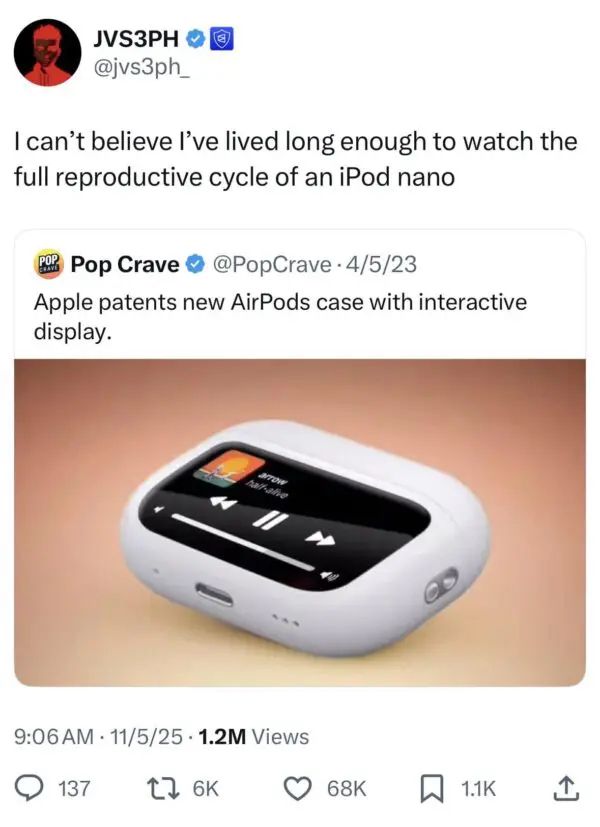Open the Pop Crave logo avatar
Viewport: 600px width, 827px height.
tap(49, 264)
